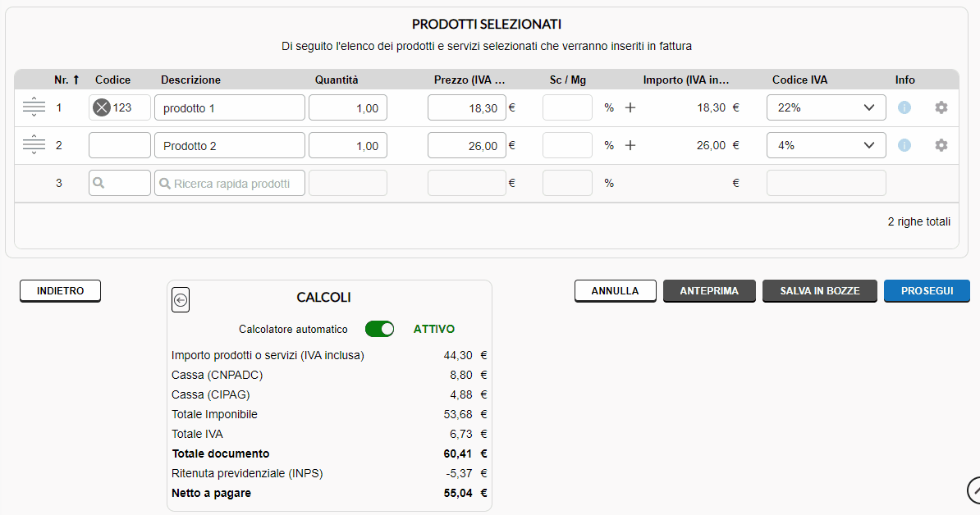Open the 4% Codice IVA dropdown
The height and width of the screenshot is (515, 980).
[827, 145]
